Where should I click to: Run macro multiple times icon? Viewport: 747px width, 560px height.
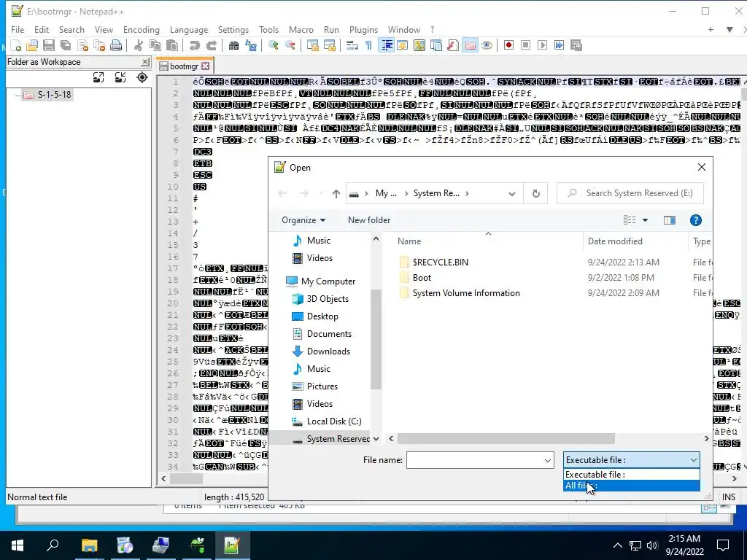point(560,45)
